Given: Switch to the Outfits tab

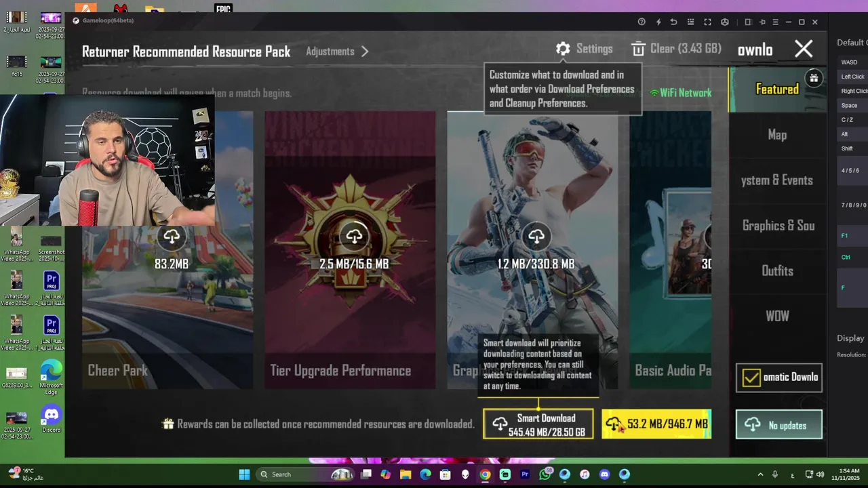Looking at the screenshot, I should [x=777, y=271].
